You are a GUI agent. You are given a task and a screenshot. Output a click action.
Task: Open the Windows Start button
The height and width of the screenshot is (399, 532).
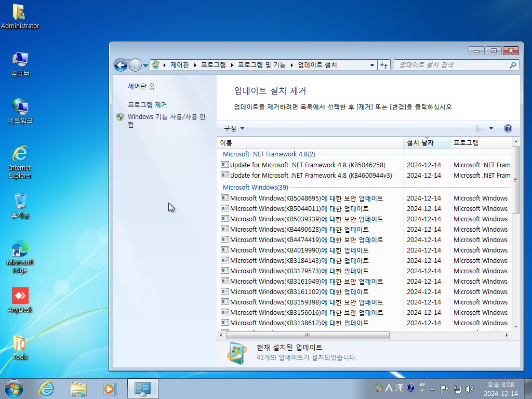(x=14, y=389)
